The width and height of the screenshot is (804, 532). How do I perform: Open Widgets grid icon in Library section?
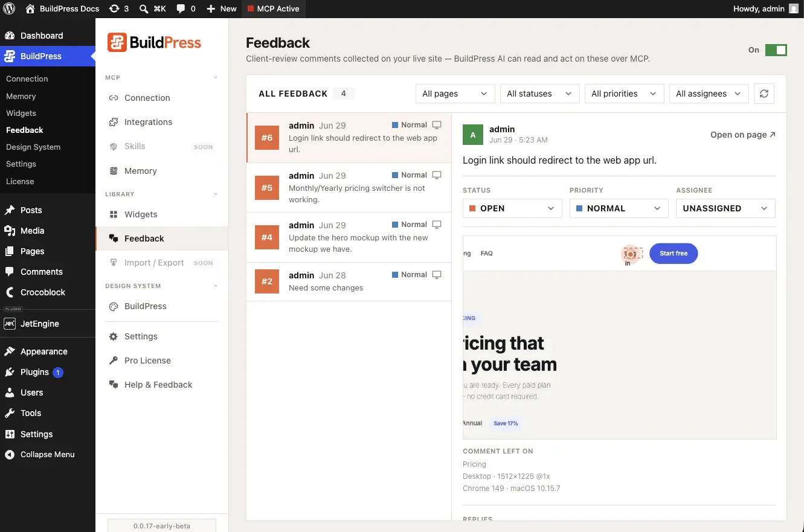pyautogui.click(x=162, y=214)
